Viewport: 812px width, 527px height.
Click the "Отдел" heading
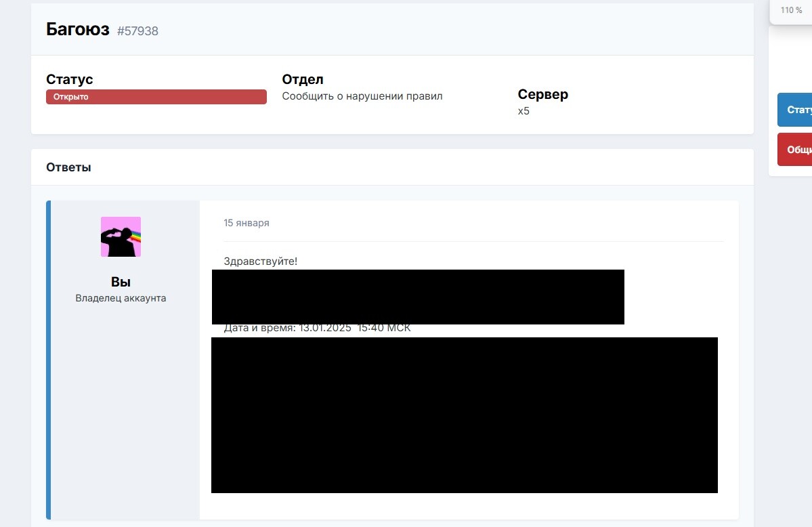coord(302,79)
